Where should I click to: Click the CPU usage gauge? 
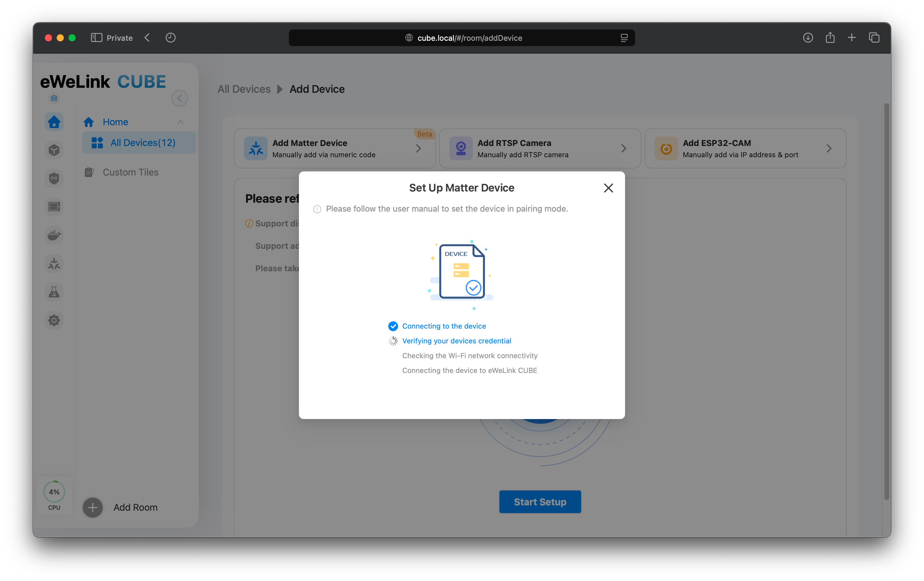tap(54, 492)
